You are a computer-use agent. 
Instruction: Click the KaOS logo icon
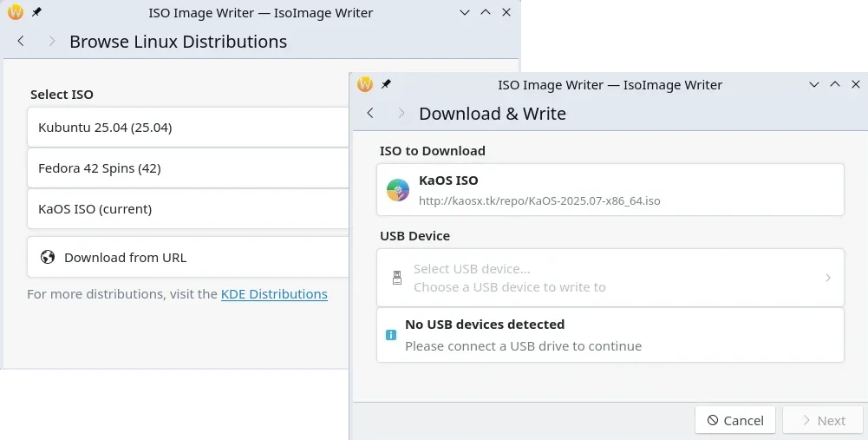tap(397, 190)
